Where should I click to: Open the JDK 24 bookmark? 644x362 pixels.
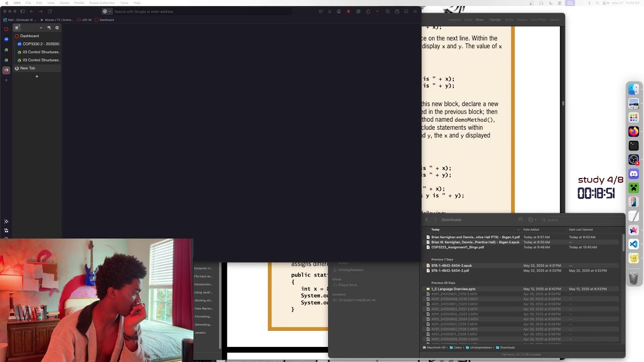(84, 20)
